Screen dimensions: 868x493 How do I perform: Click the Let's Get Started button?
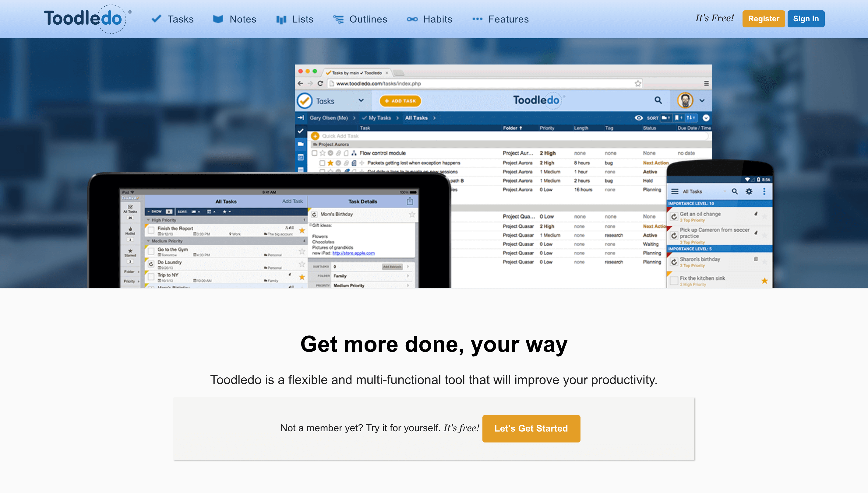point(531,428)
